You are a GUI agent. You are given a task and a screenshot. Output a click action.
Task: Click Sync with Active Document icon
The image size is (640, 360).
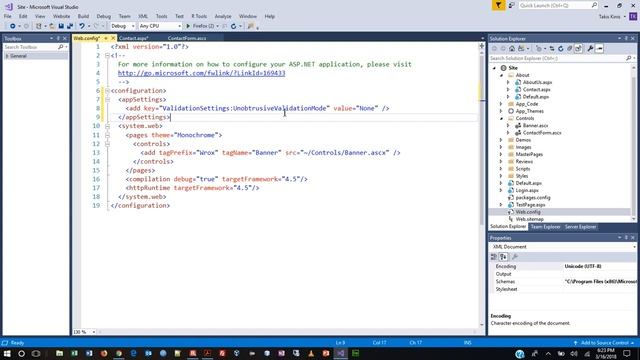point(552,49)
